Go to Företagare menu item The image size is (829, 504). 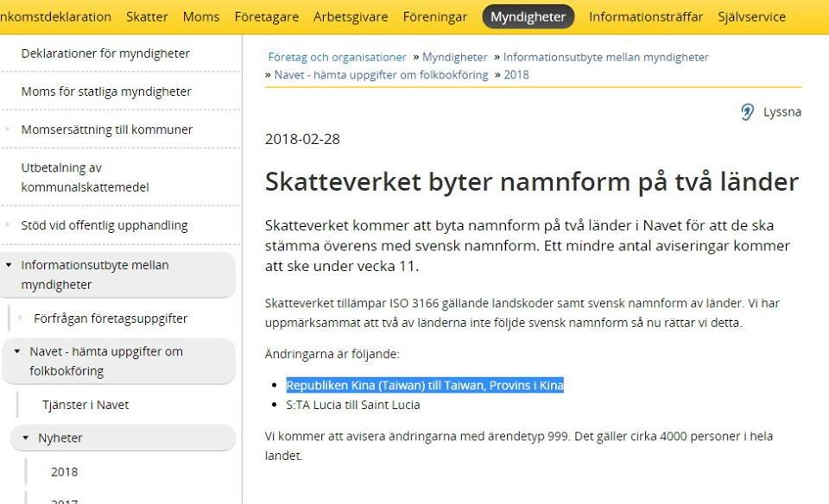(267, 17)
